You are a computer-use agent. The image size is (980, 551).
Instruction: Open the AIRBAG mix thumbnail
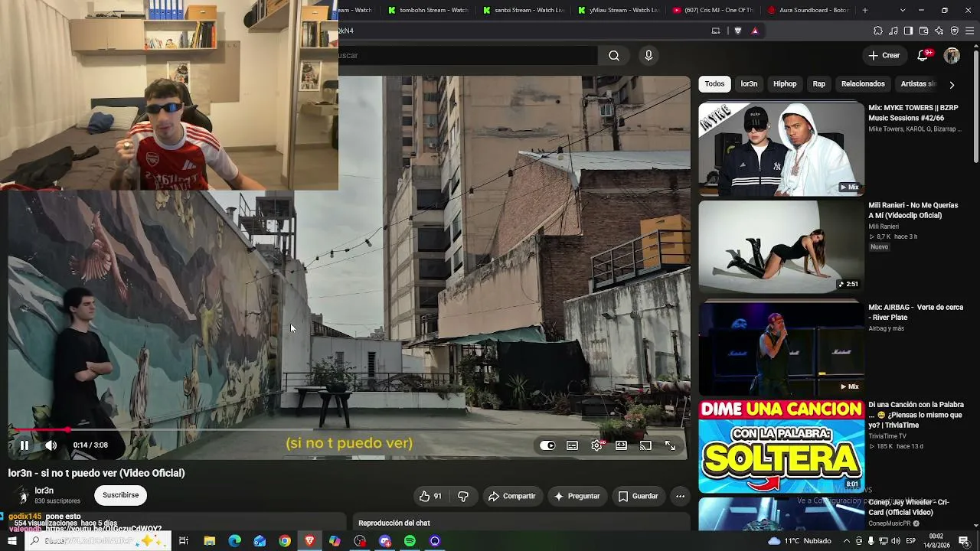click(781, 347)
